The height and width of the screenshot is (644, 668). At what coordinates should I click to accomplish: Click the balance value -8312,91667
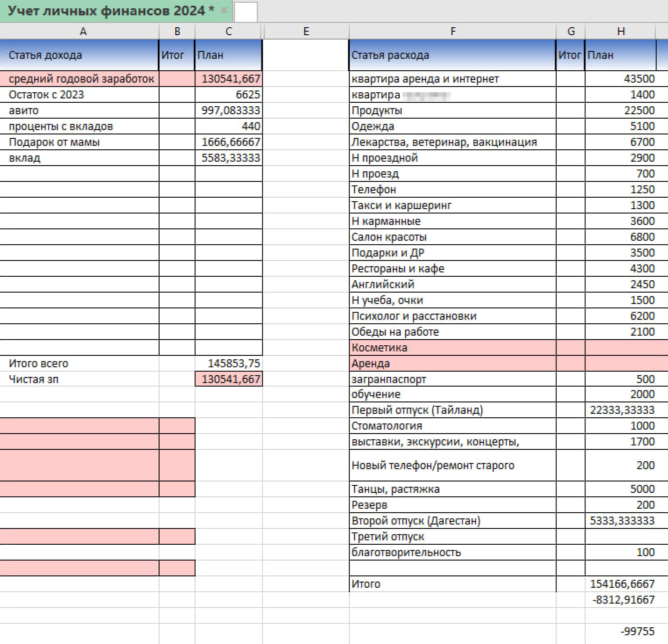pos(621,600)
